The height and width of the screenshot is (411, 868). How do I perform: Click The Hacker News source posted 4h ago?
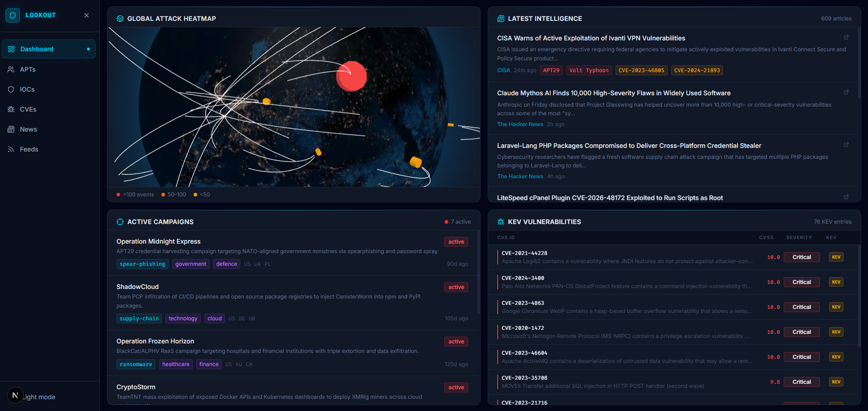[x=520, y=176]
